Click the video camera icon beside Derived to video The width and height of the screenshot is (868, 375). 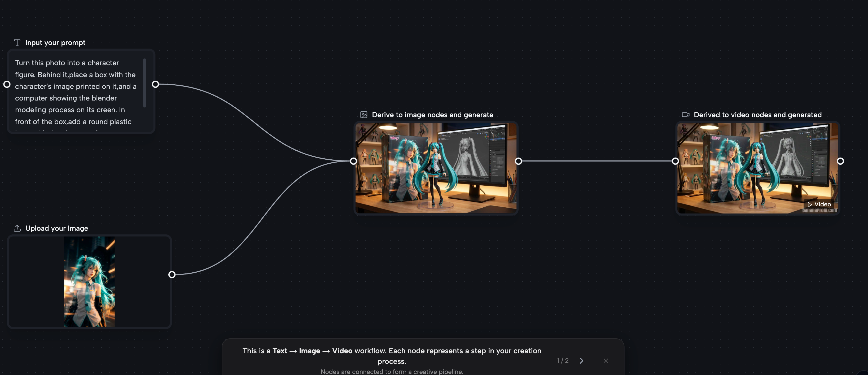pos(685,115)
